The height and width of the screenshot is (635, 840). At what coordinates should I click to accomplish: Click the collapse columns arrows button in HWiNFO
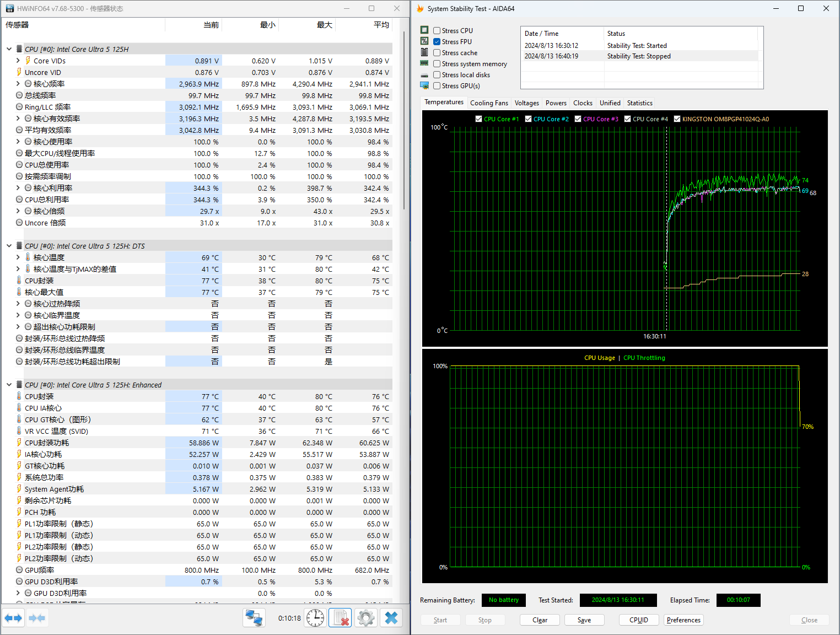point(36,618)
